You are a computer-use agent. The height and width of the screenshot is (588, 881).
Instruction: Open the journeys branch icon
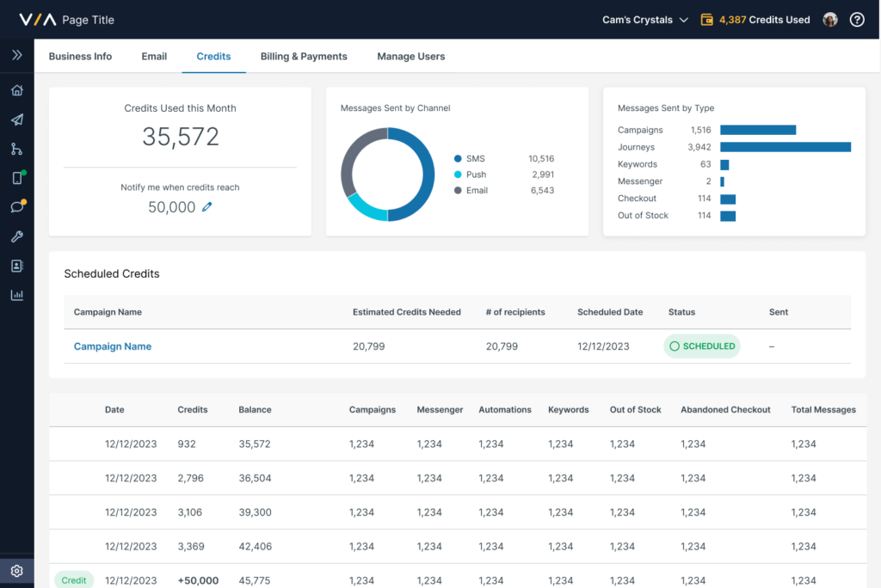coord(16,149)
